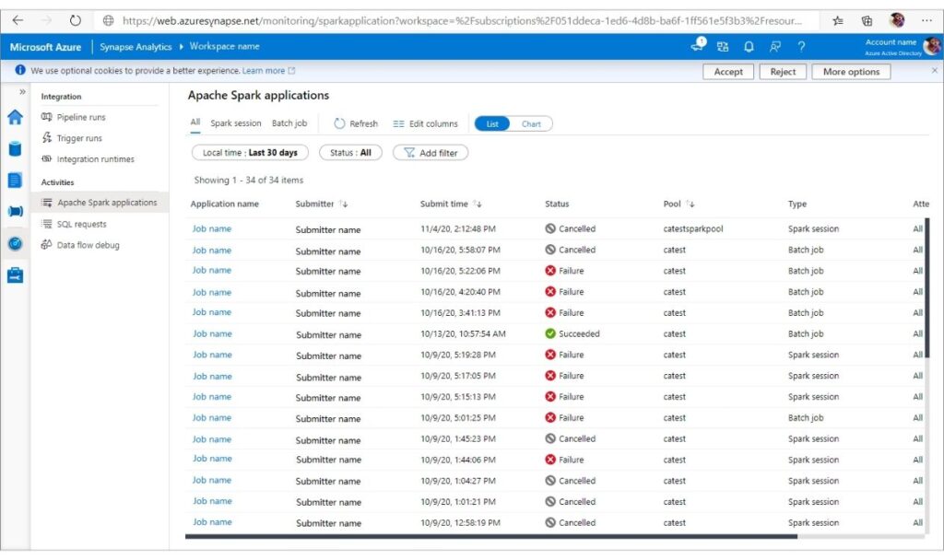Reload the page with browser refresh icon
Screen dimensions: 944x560
tap(75, 20)
